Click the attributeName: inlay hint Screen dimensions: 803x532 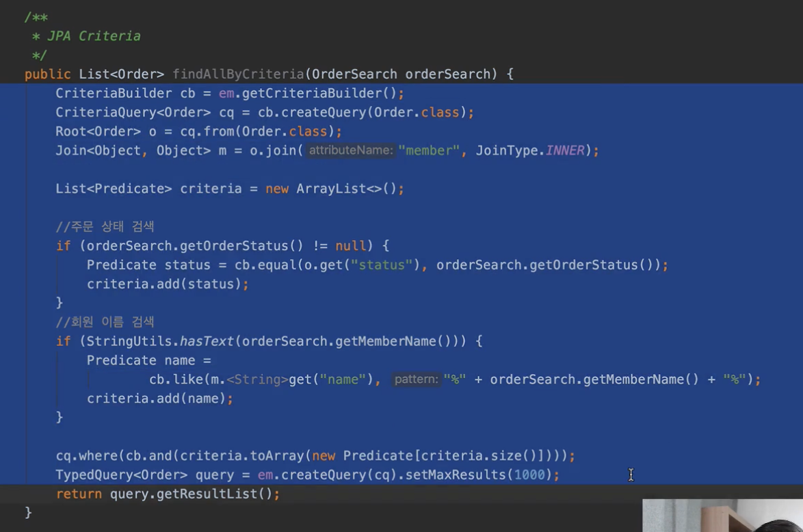tap(351, 150)
